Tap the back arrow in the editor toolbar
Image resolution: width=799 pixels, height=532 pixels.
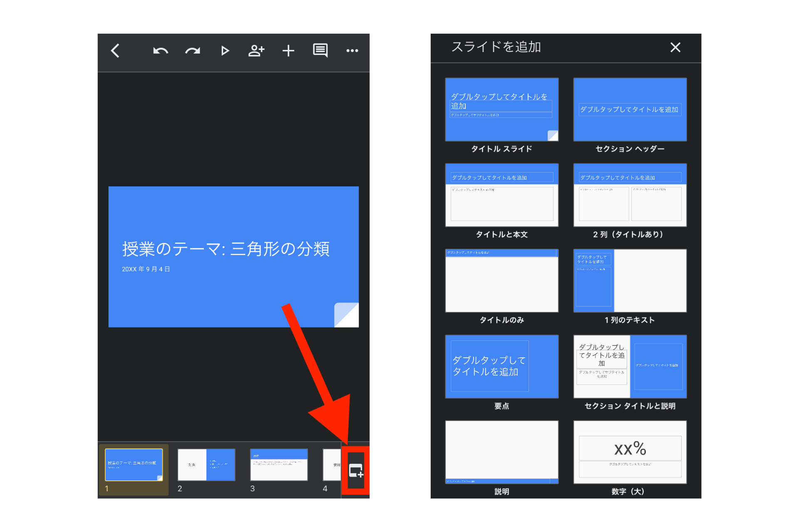(x=115, y=51)
